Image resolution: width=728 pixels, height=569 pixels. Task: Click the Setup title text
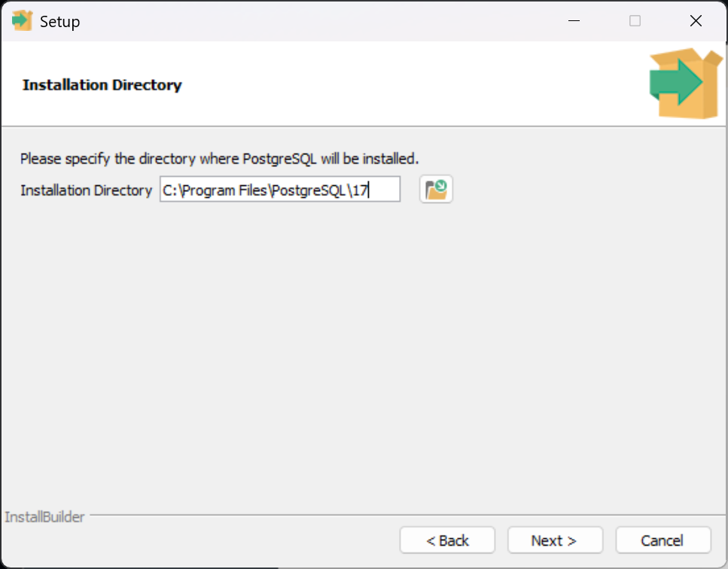(x=59, y=22)
